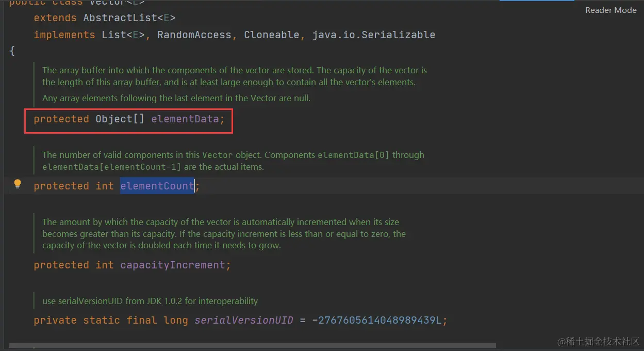Click the 'implements' keyword
644x351 pixels.
64,35
